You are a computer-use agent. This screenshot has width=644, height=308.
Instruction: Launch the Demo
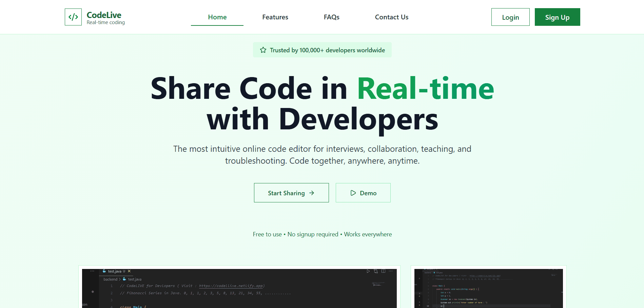click(x=363, y=193)
